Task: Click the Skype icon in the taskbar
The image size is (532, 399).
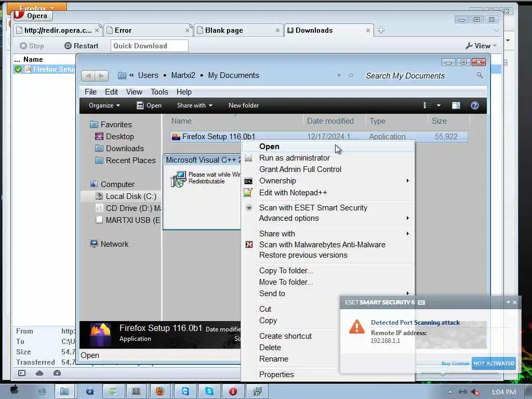Action: 209,391
